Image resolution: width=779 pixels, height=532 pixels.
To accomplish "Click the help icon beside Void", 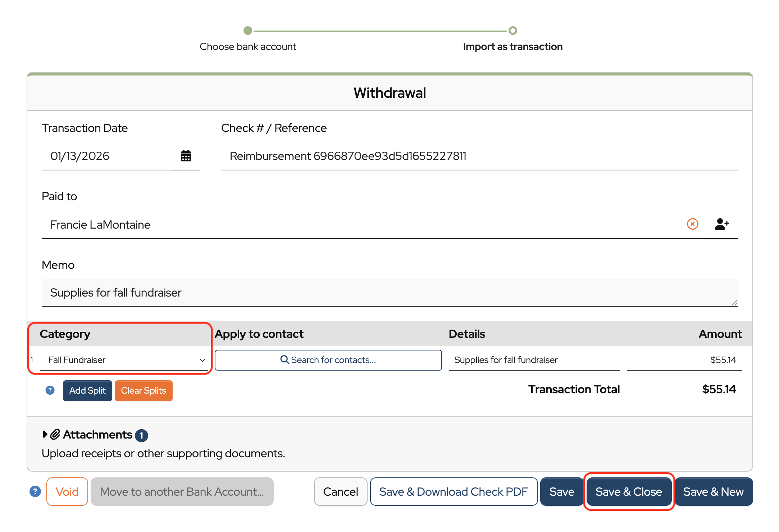I will coord(35,491).
